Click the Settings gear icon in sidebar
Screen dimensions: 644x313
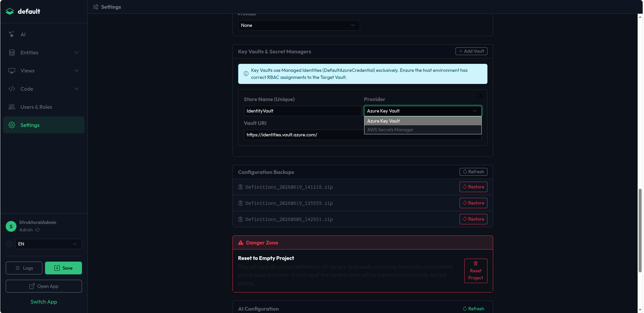pyautogui.click(x=12, y=125)
